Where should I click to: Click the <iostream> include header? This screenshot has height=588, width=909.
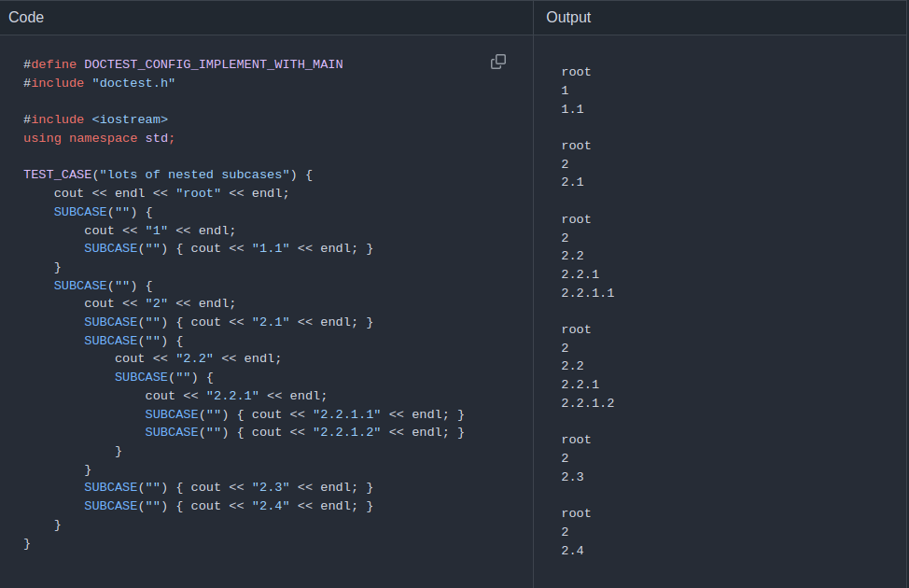[x=130, y=119]
